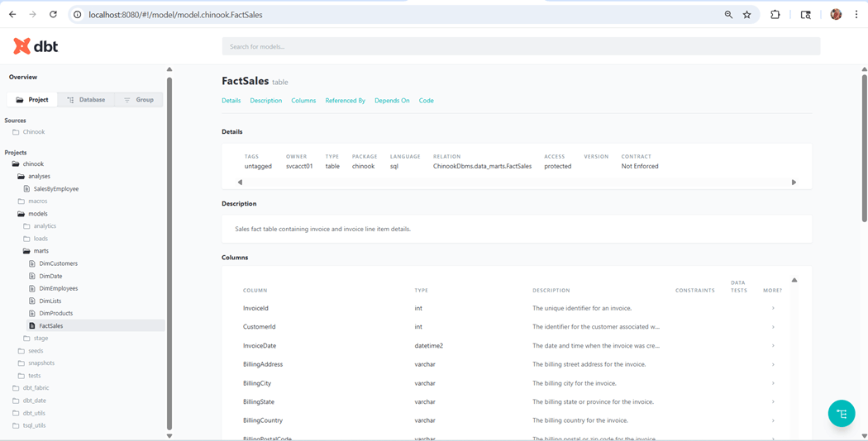
Task: Click the main page scrollbar up arrow
Action: (864, 69)
